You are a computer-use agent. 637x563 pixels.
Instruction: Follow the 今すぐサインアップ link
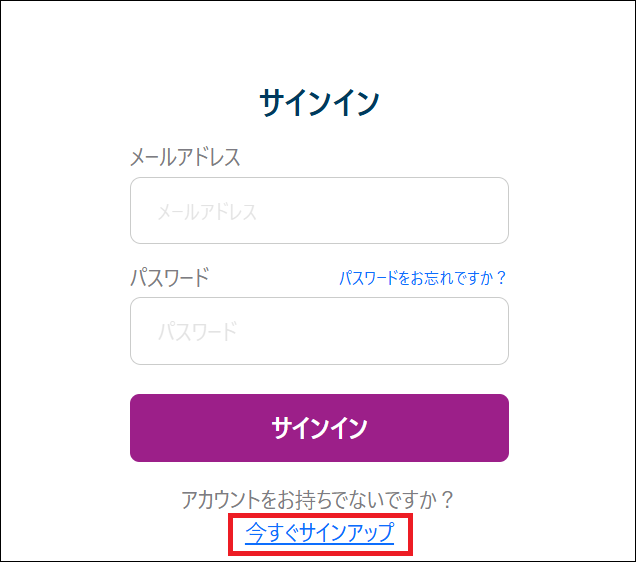point(320,533)
